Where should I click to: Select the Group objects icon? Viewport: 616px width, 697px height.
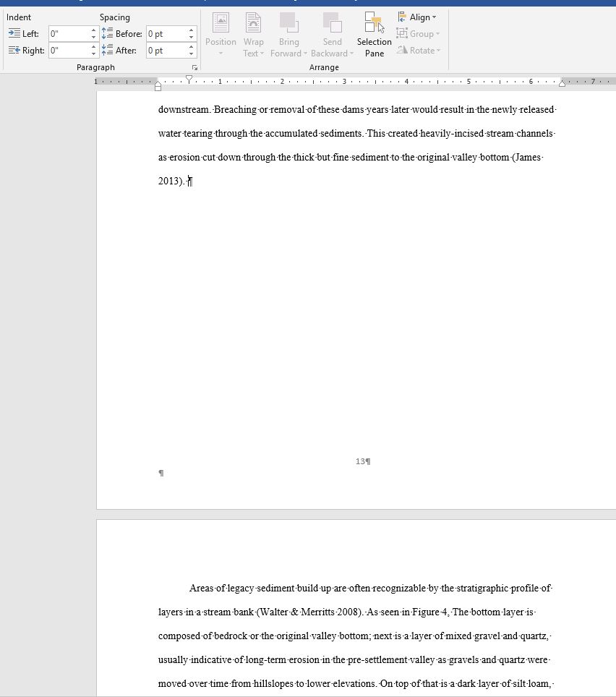coord(402,33)
